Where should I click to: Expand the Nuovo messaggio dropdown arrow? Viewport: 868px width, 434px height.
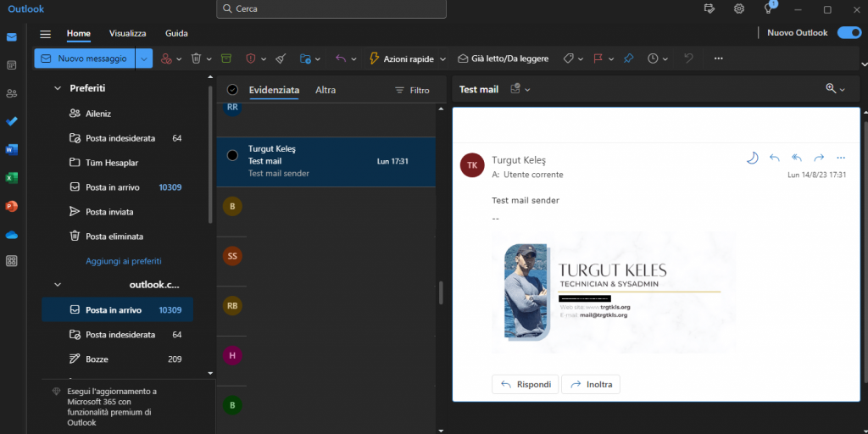click(144, 58)
